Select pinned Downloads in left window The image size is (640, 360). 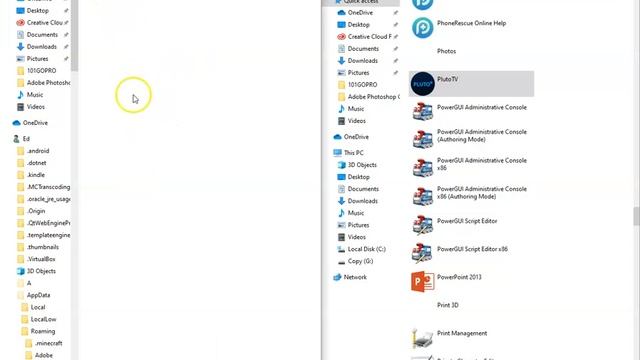[41, 47]
